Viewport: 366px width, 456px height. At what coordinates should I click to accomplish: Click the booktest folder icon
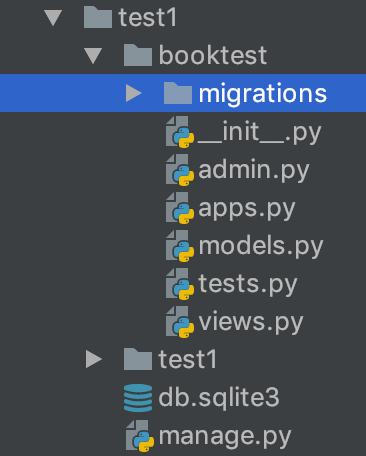coord(138,55)
